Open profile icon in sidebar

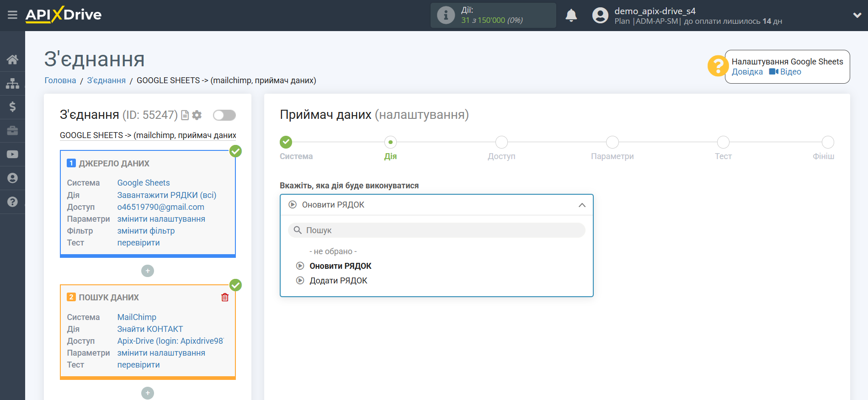coord(12,178)
